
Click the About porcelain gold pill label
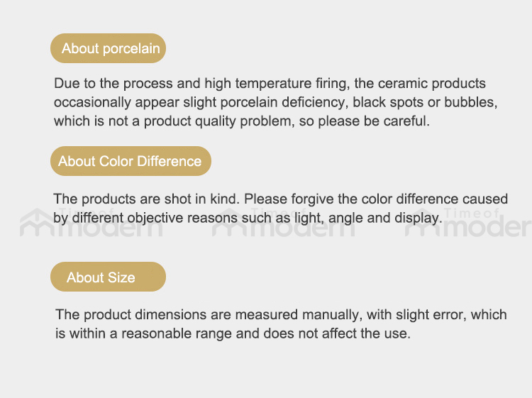tap(109, 48)
